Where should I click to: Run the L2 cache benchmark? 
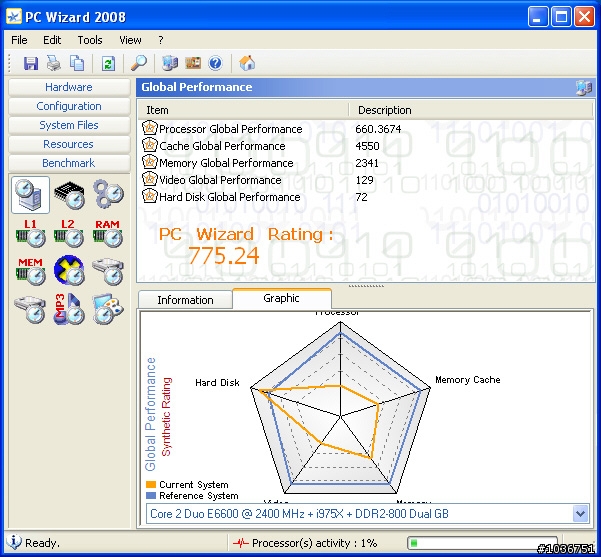click(x=69, y=233)
